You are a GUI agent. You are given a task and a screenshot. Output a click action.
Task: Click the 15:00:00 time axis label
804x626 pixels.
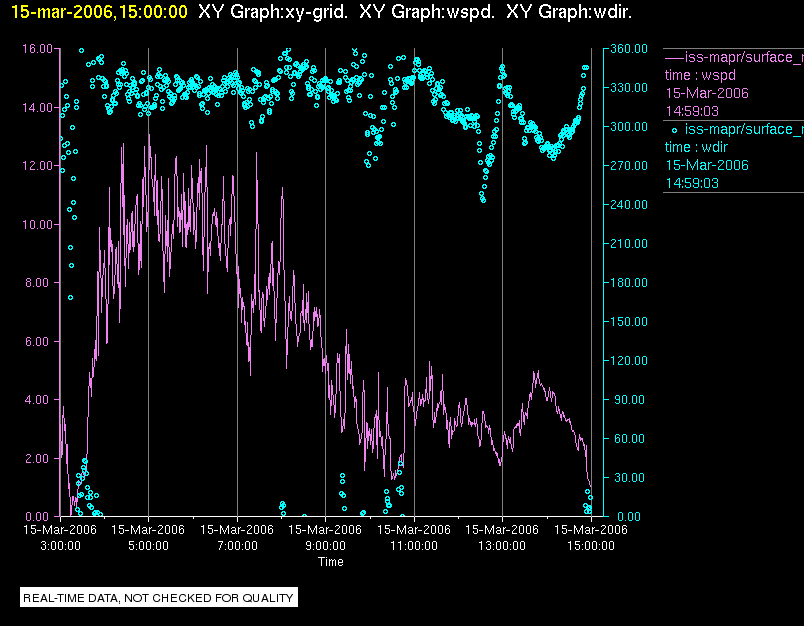click(591, 546)
